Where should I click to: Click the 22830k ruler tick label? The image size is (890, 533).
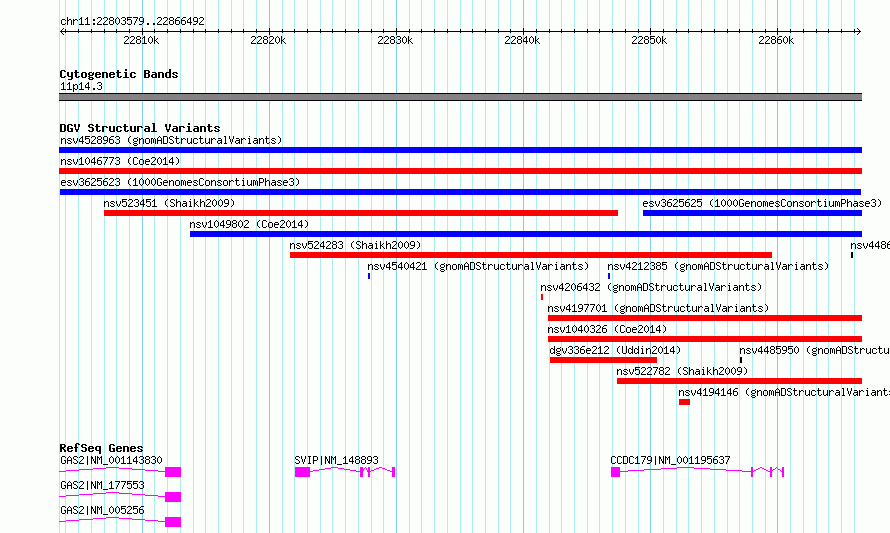(x=395, y=41)
